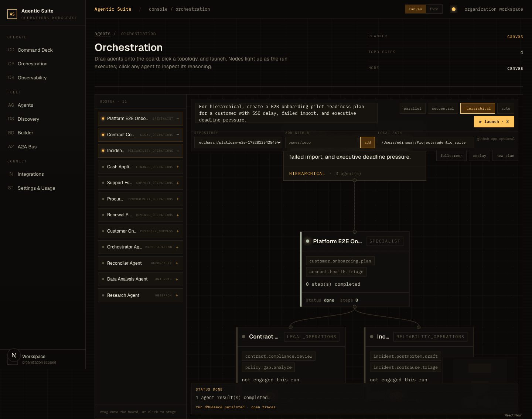
Task: Click incident.rootcause.triage tag
Action: pyautogui.click(x=405, y=367)
